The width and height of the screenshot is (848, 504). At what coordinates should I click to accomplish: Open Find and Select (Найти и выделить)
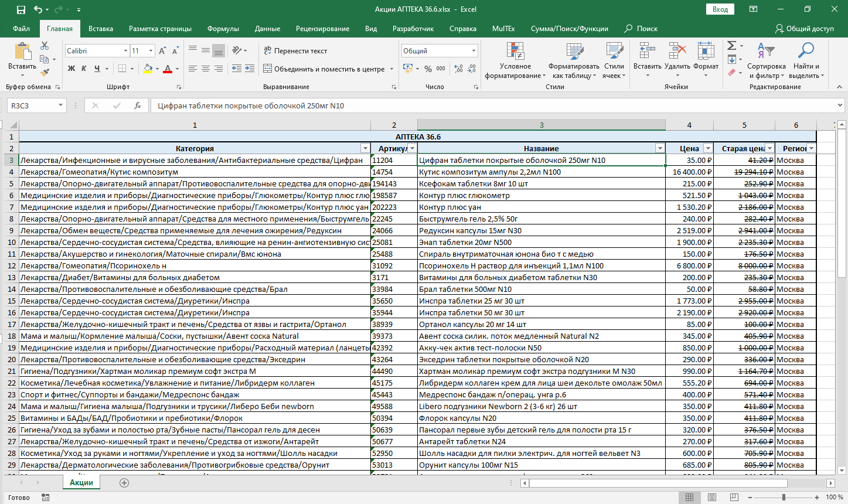pos(806,60)
